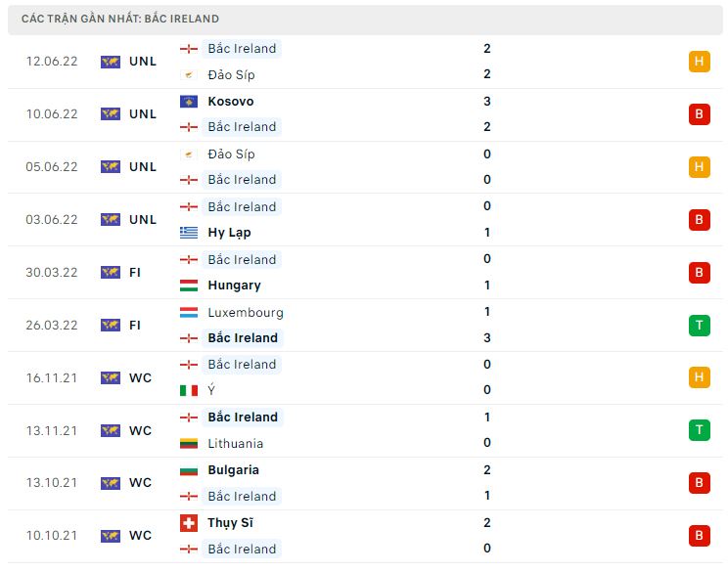Open the Kosovo team link
728x572 pixels.
(230, 102)
